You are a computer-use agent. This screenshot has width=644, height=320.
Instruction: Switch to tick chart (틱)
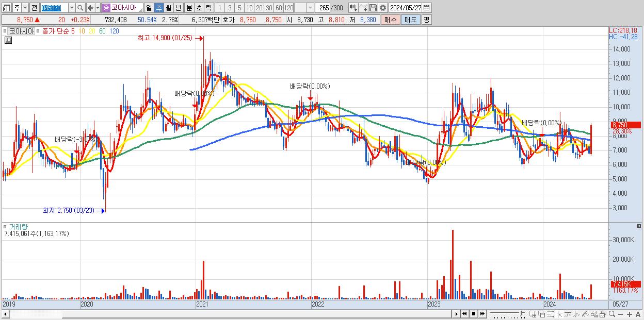[x=208, y=8]
